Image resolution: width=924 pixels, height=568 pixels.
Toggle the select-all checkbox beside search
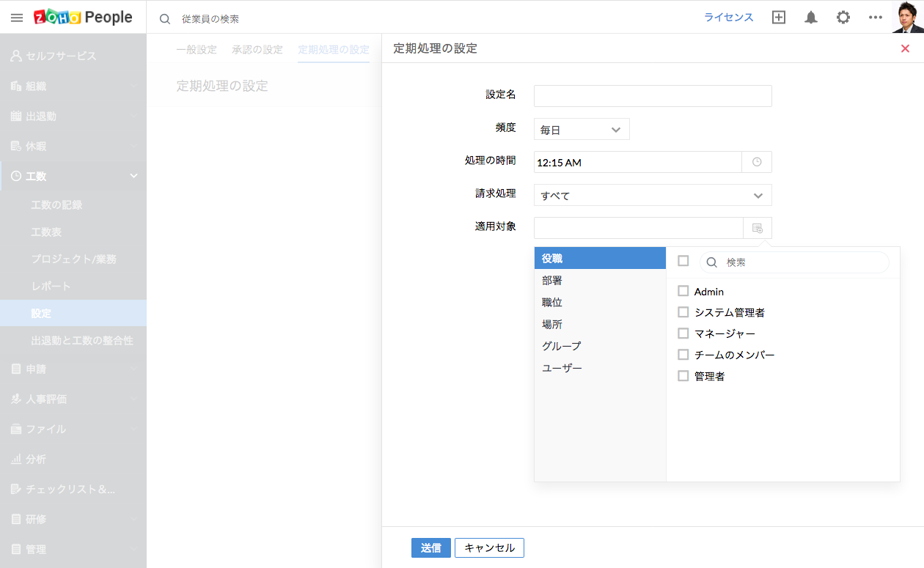point(683,261)
